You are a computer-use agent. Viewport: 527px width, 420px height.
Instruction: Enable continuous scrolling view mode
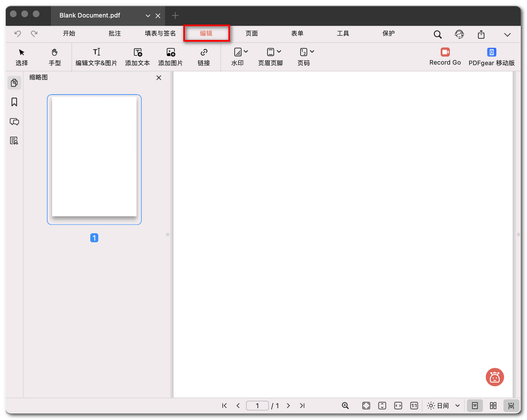pyautogui.click(x=510, y=406)
